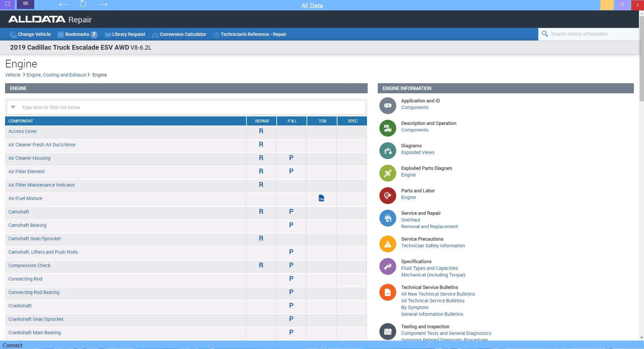Open Crankshaft Gear/Sprocket link
The image size is (644, 349).
pos(36,319)
